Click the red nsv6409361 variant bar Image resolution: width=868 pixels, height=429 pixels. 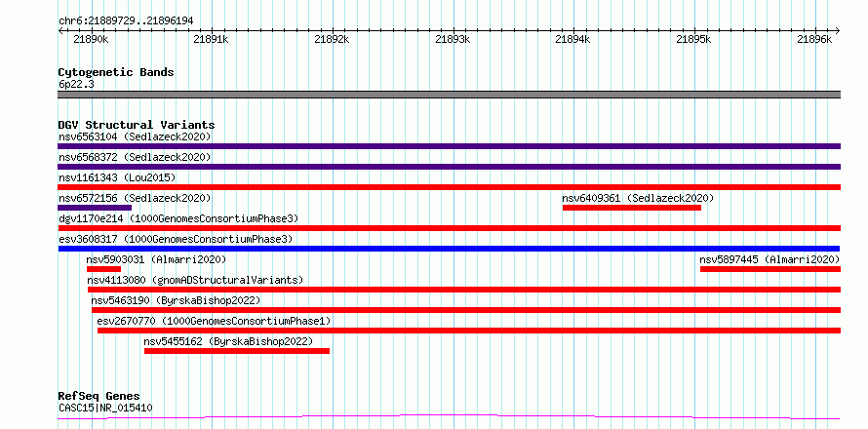coord(632,208)
